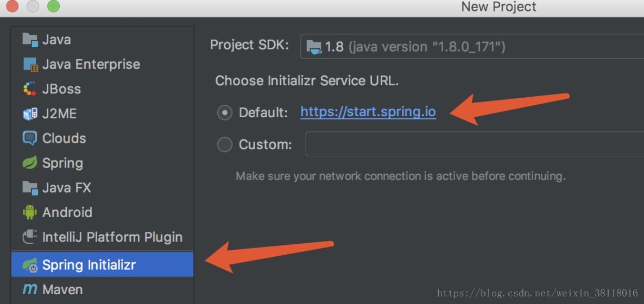Click the Maven m icon
Screen dimensions: 644x304
(29, 290)
